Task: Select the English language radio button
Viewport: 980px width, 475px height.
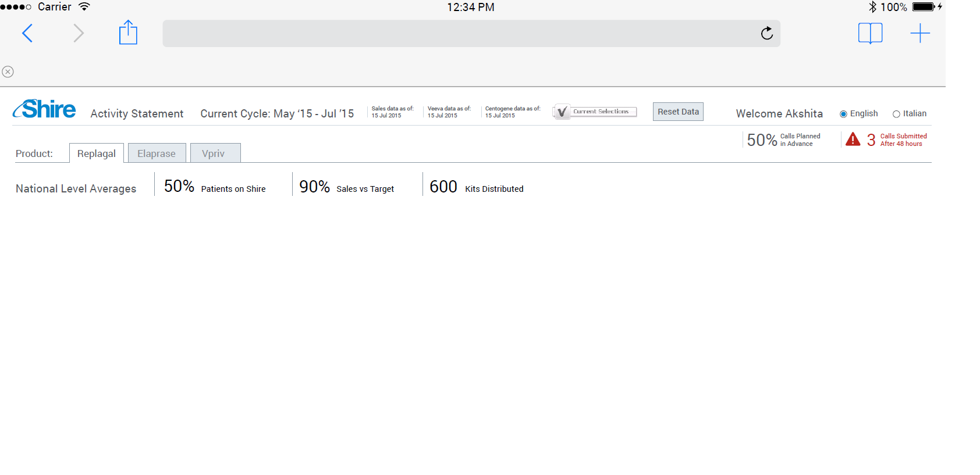Action: point(843,114)
